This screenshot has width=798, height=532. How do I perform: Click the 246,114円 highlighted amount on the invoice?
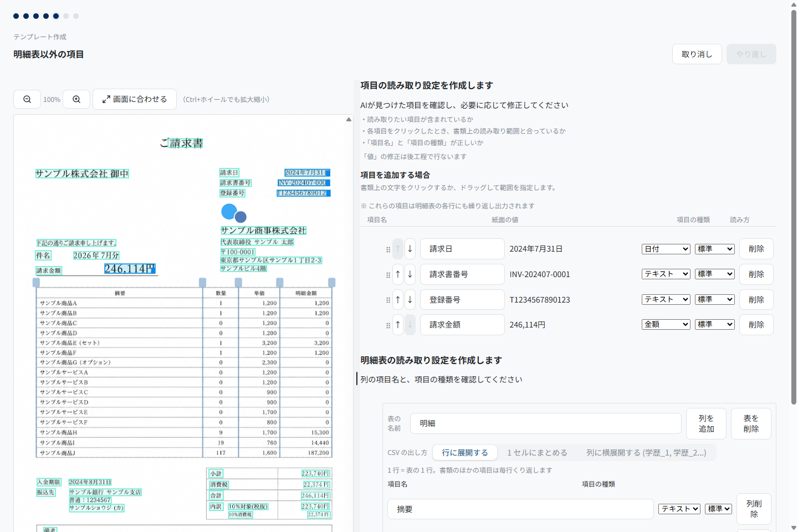(x=130, y=269)
